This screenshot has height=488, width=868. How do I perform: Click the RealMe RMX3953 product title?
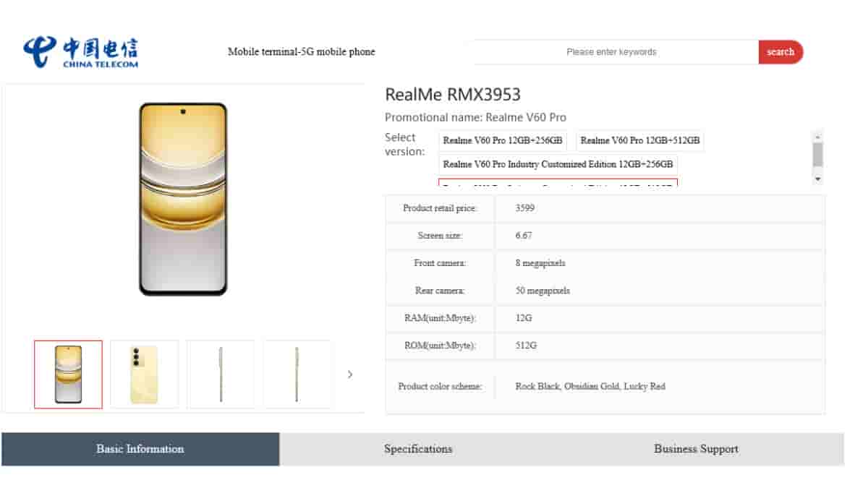[454, 94]
